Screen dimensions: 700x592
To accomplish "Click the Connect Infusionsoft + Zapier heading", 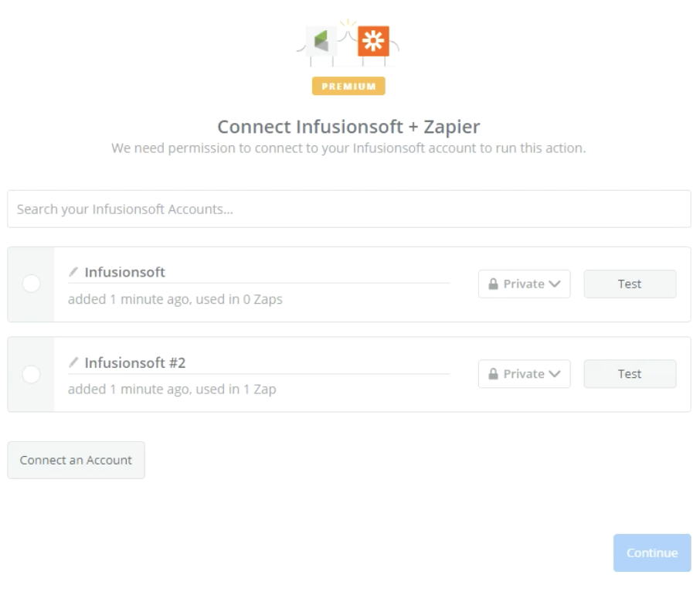I will coord(348,127).
